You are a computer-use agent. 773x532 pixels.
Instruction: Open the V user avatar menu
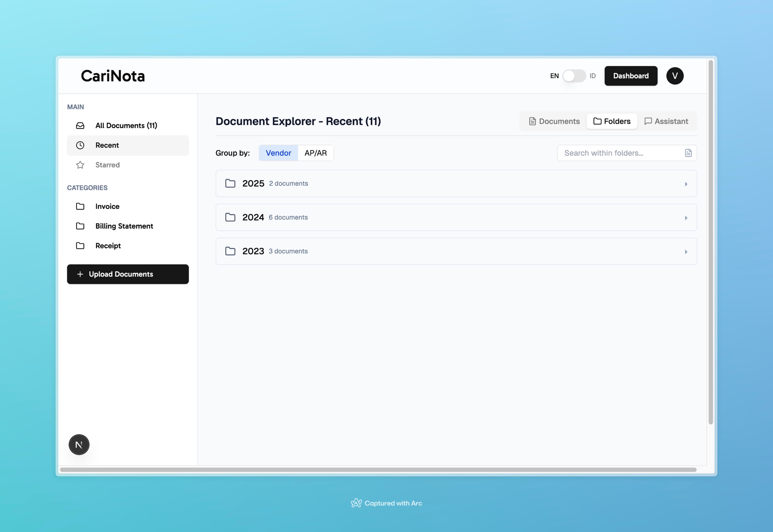pyautogui.click(x=675, y=76)
